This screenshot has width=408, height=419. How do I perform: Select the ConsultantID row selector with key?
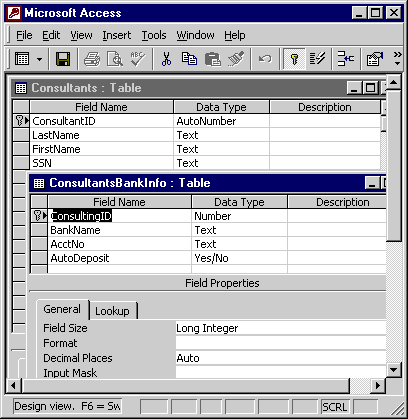pos(21,121)
